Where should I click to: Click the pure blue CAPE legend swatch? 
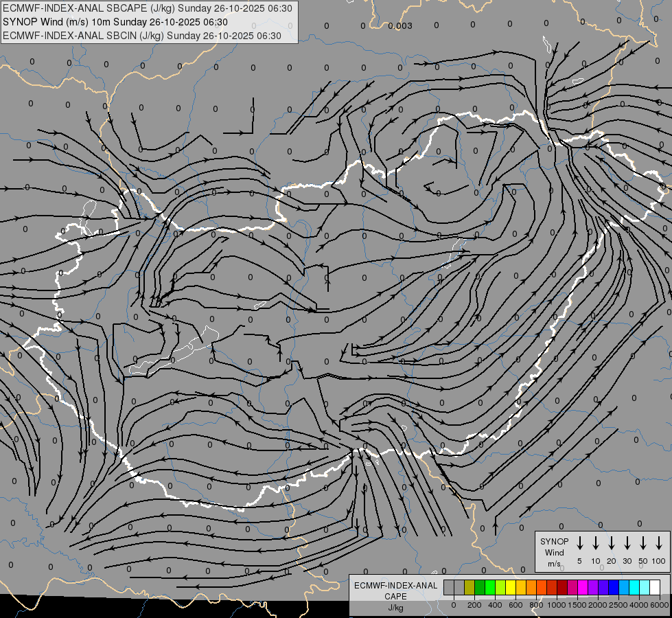[613, 587]
